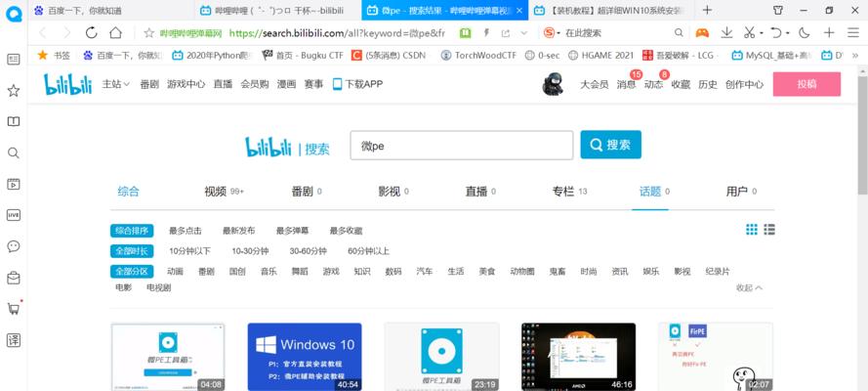Image resolution: width=868 pixels, height=391 pixels.
Task: Open sidebar shopping cart icon
Action: point(14,309)
